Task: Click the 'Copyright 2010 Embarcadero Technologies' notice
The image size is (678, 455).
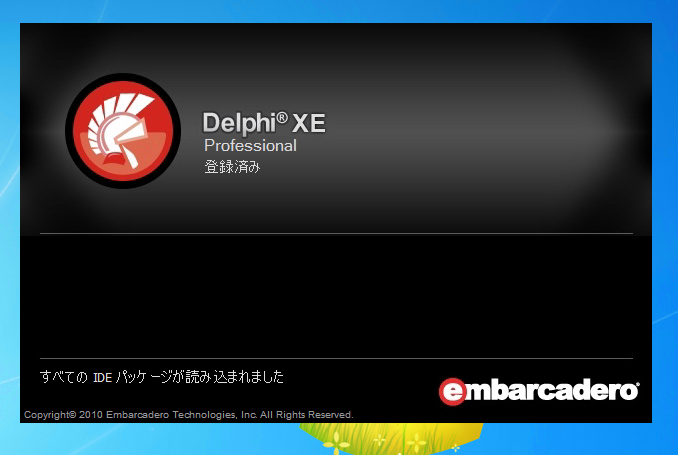Action: pyautogui.click(x=189, y=415)
